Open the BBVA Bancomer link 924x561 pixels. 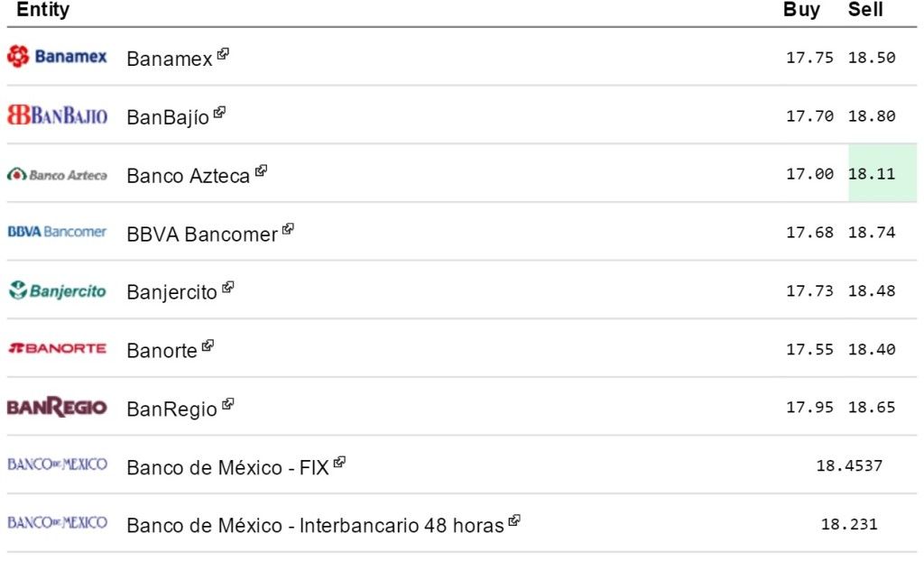[200, 233]
